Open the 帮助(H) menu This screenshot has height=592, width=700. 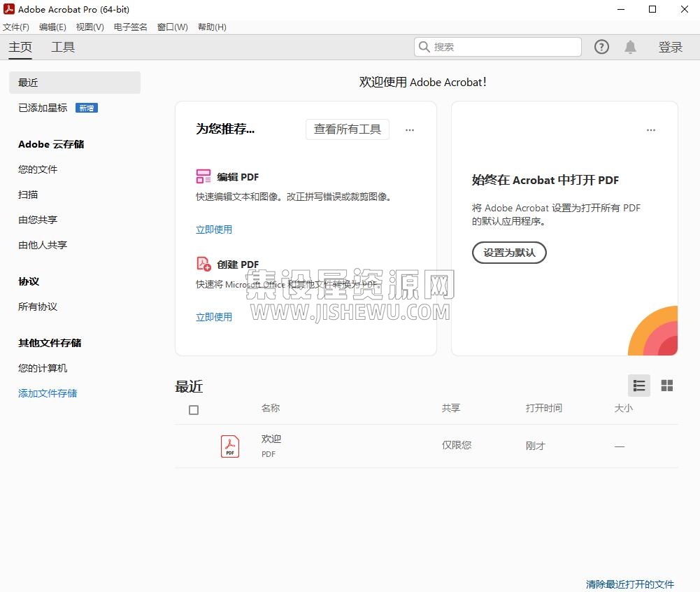(212, 27)
